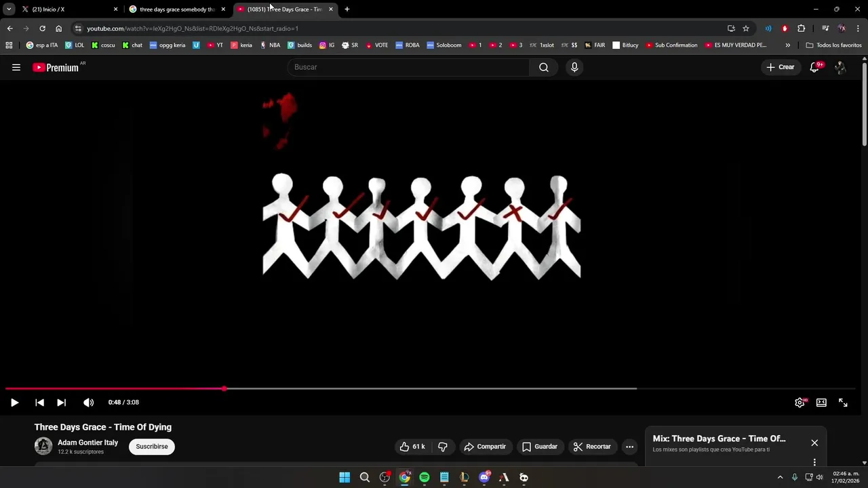Viewport: 868px width, 488px height.
Task: Close the Mix playlist panel
Action: click(x=814, y=443)
